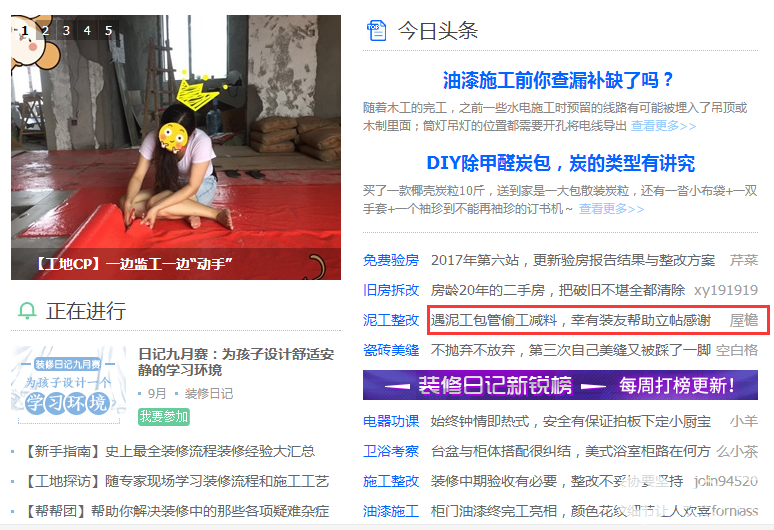Open 【新手指南】史上最全装修流程 link
The image size is (774, 530).
click(x=168, y=451)
